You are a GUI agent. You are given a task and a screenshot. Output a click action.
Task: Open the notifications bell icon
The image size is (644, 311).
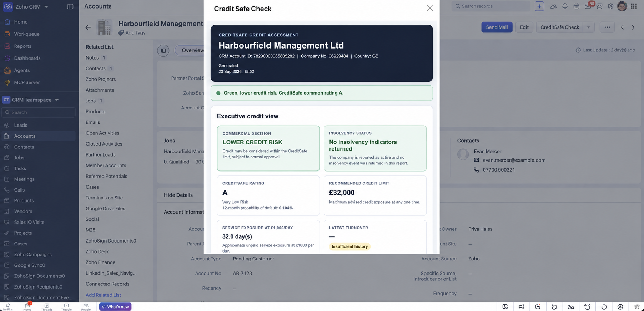(565, 6)
